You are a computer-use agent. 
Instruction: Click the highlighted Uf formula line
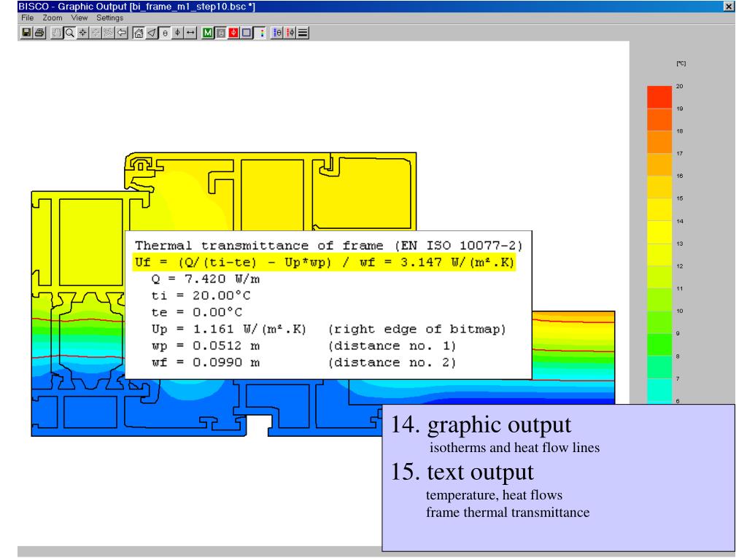pos(324,262)
